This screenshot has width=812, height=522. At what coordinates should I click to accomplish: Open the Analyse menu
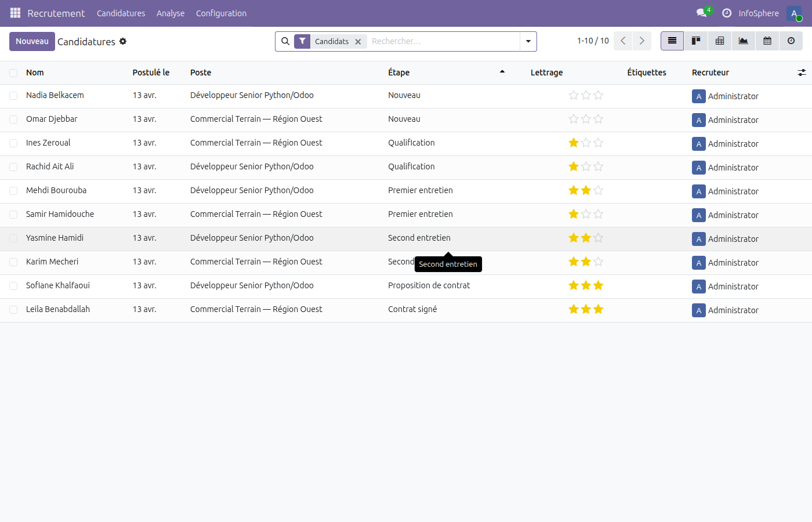click(x=171, y=13)
